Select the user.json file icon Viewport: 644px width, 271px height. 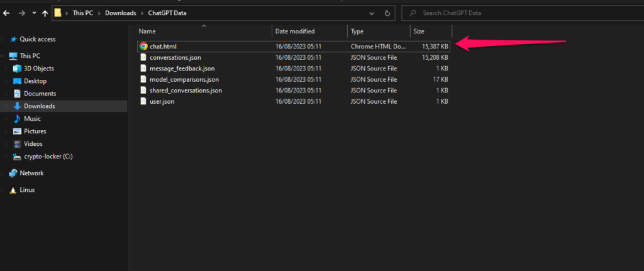[x=143, y=101]
